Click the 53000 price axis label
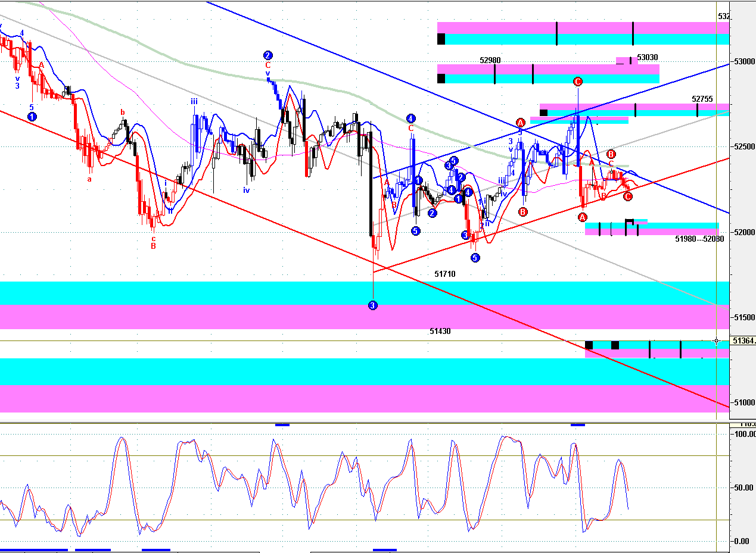This screenshot has height=553, width=756. [745, 61]
